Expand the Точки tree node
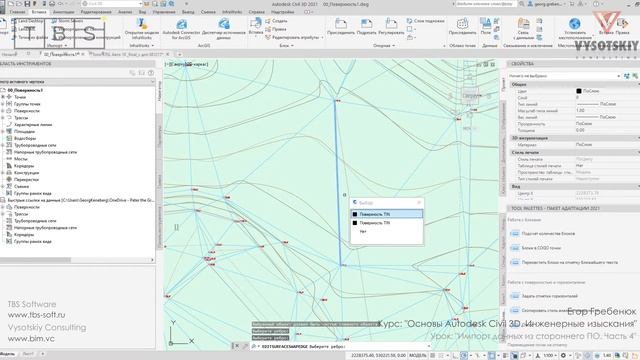The width and height of the screenshot is (640, 360). click(3, 97)
